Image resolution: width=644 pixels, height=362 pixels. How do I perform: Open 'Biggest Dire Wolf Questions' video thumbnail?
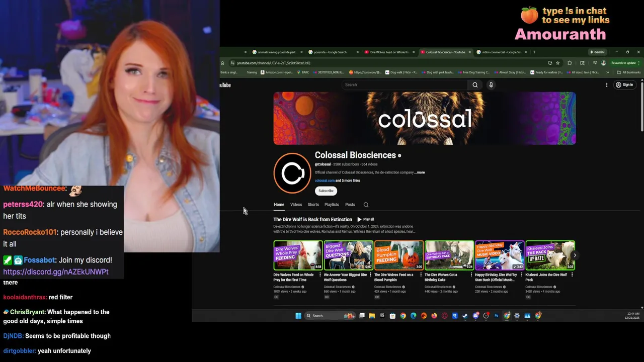348,255
